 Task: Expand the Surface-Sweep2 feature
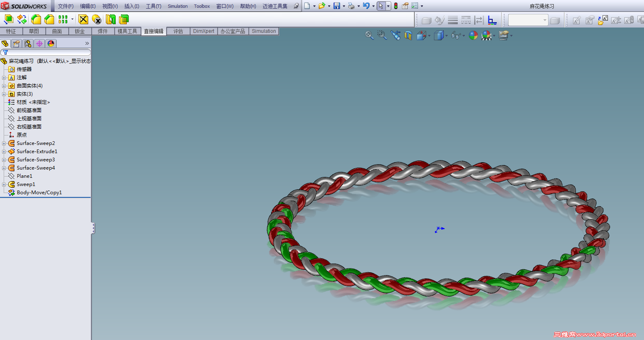tap(4, 143)
